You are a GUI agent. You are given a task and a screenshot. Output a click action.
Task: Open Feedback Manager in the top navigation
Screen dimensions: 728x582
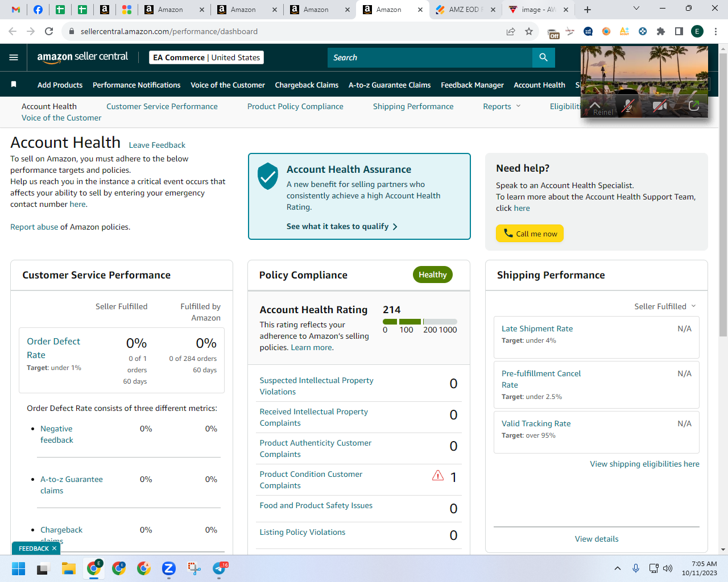point(472,85)
